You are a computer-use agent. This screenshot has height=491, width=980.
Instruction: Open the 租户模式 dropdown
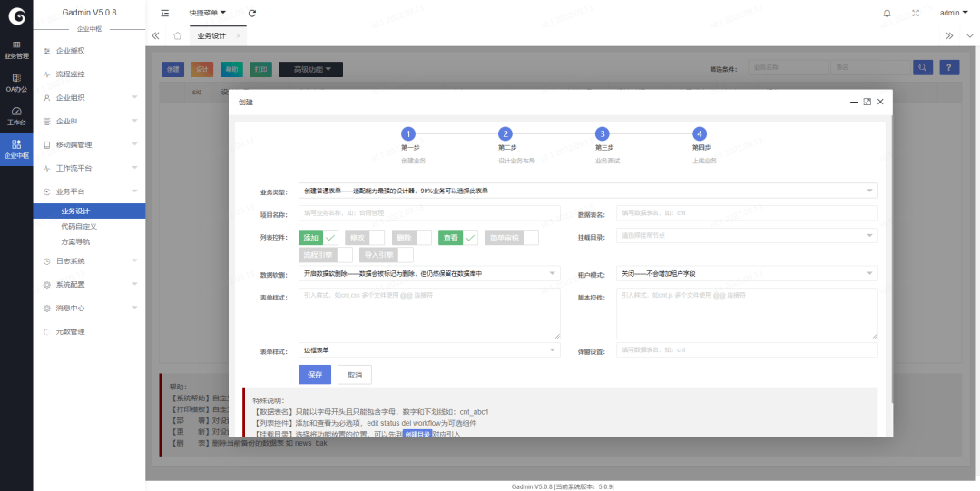[746, 273]
